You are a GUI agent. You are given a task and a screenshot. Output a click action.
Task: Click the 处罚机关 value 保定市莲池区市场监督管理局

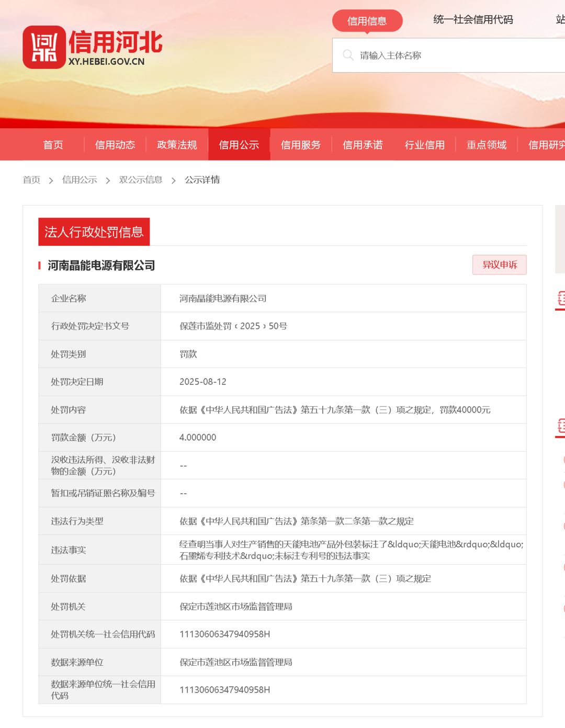coord(236,607)
